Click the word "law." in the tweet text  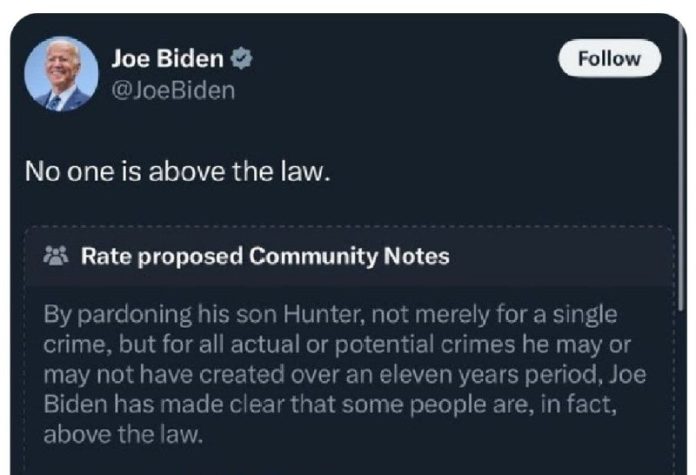click(x=304, y=171)
